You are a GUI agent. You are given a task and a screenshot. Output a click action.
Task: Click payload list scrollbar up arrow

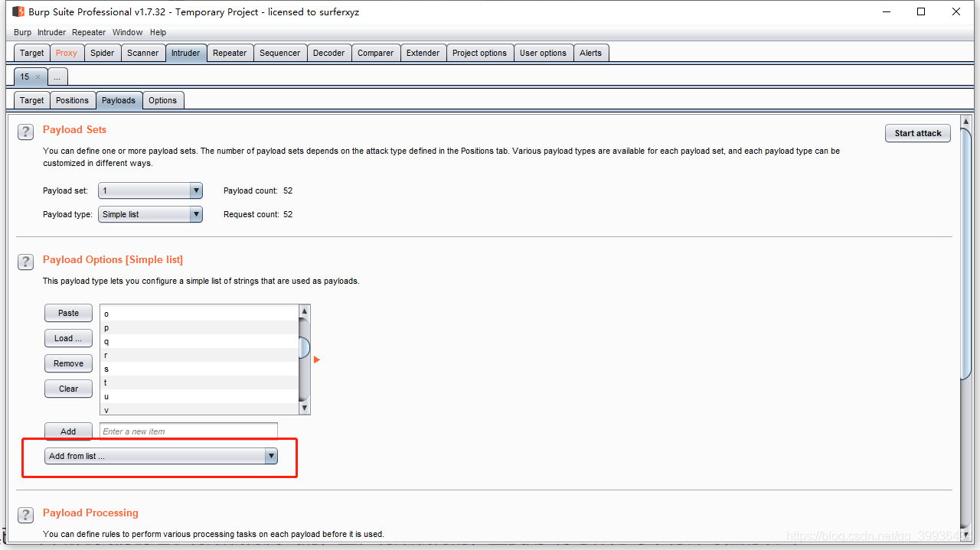click(304, 311)
